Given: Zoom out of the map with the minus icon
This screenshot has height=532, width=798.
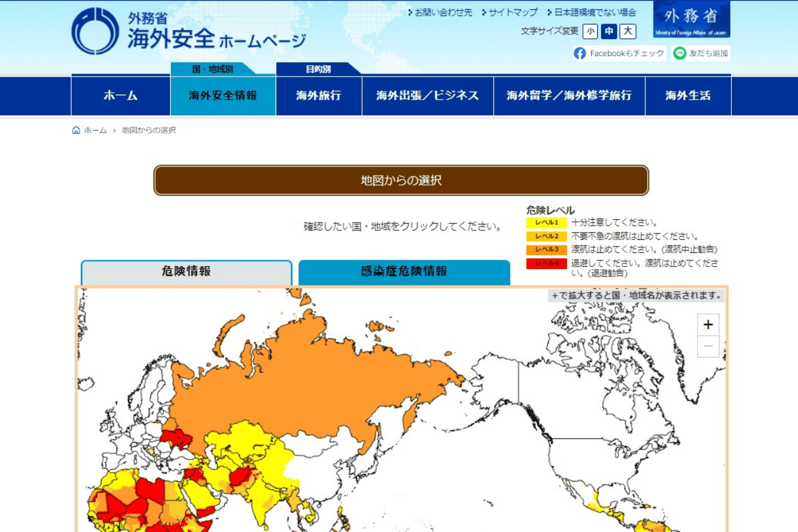Looking at the screenshot, I should pyautogui.click(x=708, y=346).
